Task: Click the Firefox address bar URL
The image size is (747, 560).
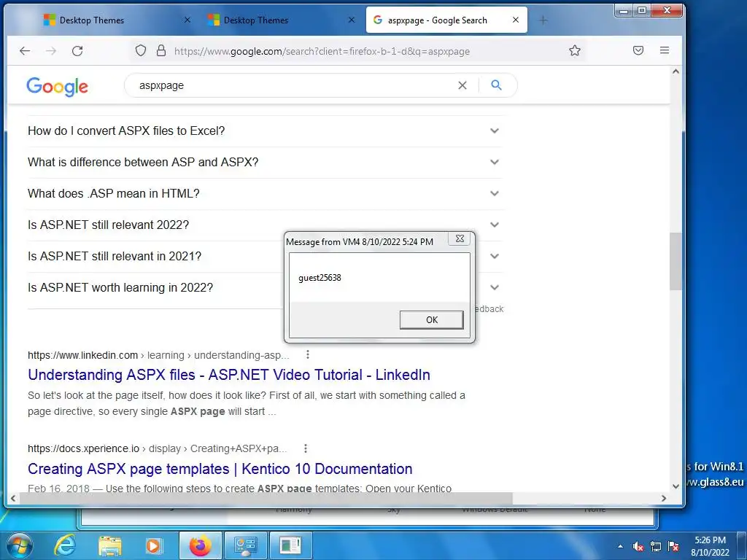Action: 322,51
